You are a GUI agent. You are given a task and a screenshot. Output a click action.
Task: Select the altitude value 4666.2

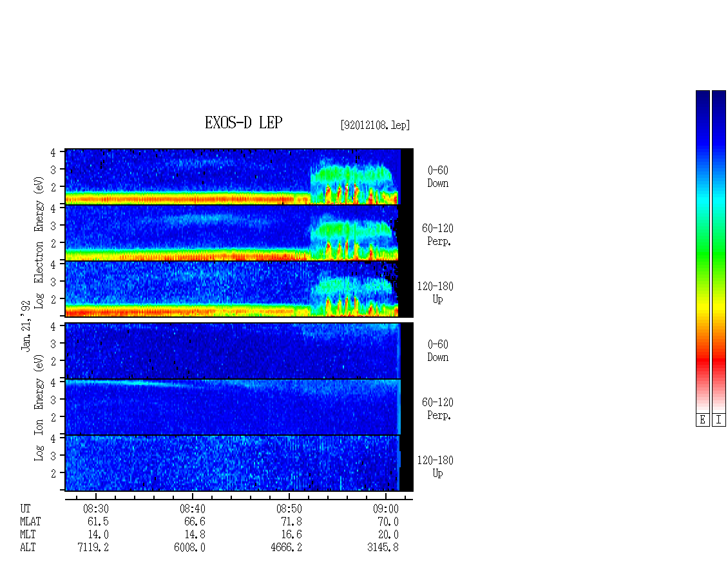click(286, 547)
